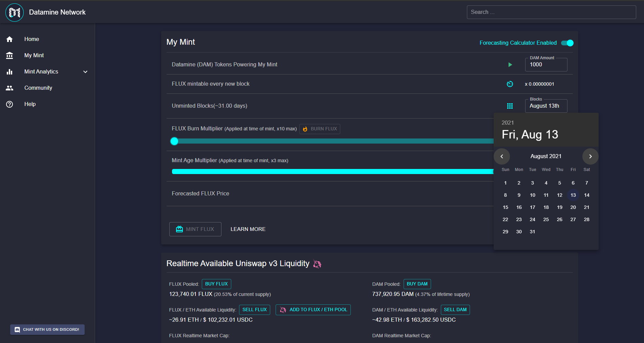Click the BUY DAM button
The height and width of the screenshot is (343, 644).
click(x=417, y=284)
